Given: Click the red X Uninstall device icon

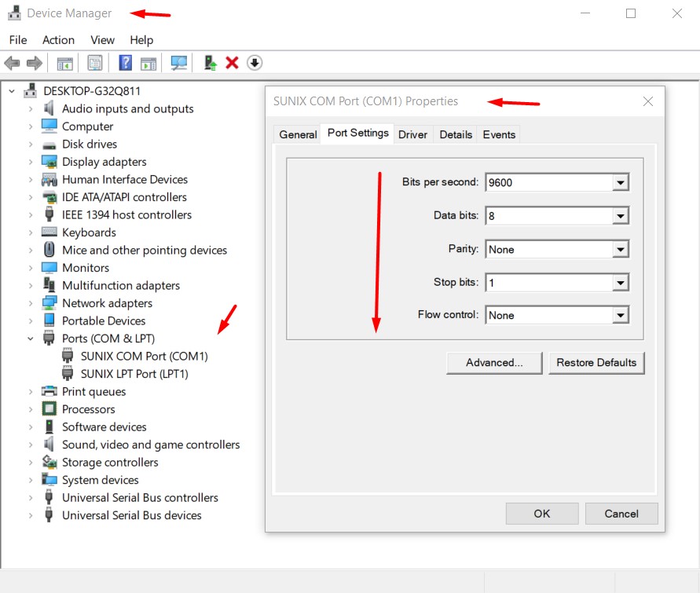Looking at the screenshot, I should [232, 63].
